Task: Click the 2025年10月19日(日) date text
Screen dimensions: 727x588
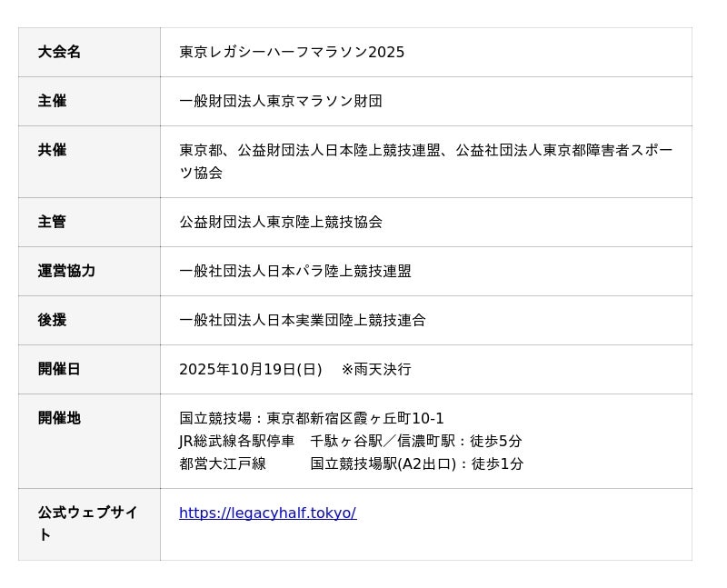Action: (x=250, y=370)
